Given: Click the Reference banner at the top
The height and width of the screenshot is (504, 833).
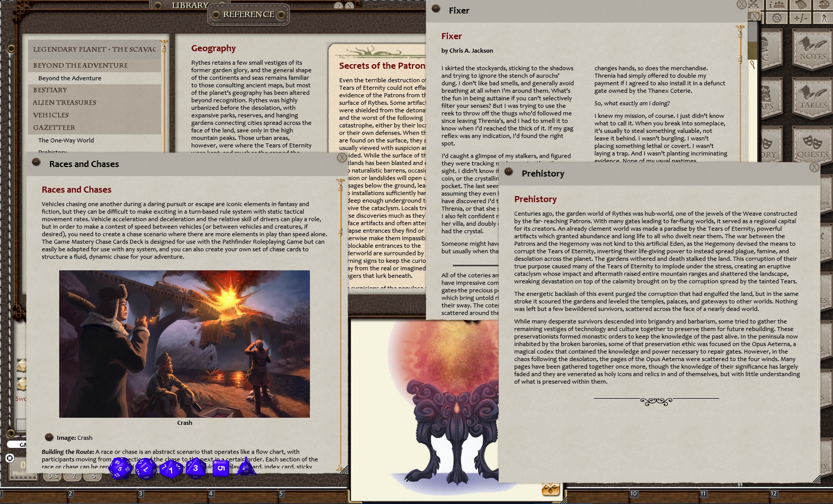Looking at the screenshot, I should tap(249, 15).
